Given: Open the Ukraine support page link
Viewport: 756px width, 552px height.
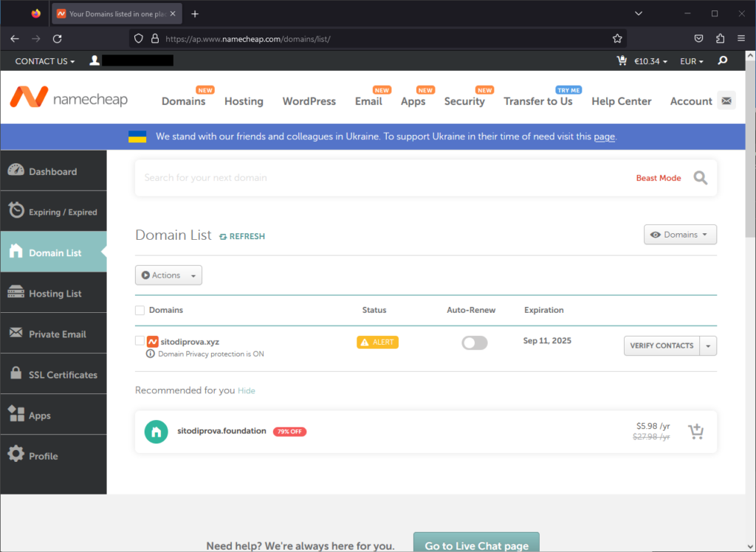Looking at the screenshot, I should (x=604, y=137).
